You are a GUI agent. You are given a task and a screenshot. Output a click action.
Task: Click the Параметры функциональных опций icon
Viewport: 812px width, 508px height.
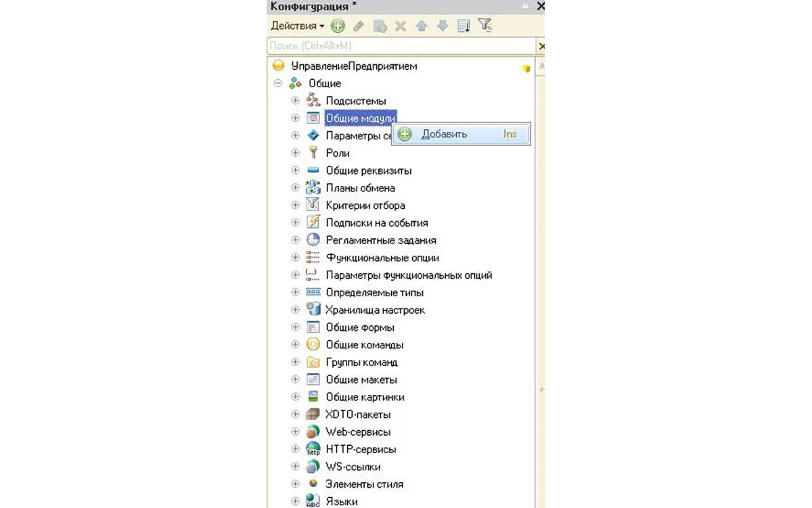pyautogui.click(x=313, y=275)
